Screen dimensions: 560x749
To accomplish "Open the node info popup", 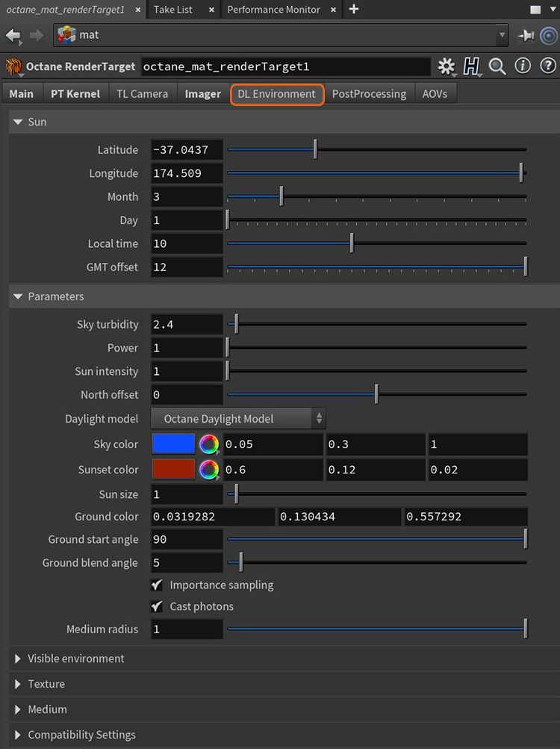I will click(x=522, y=66).
